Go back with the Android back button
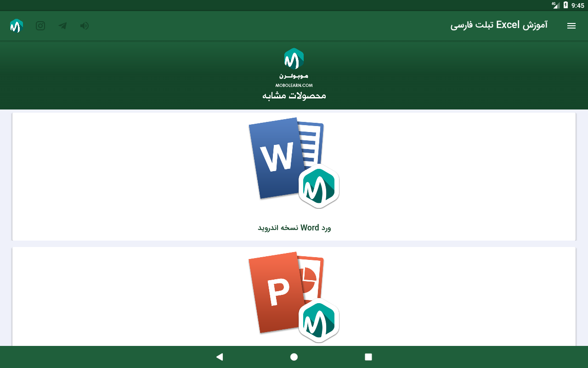This screenshot has height=368, width=588. 220,357
